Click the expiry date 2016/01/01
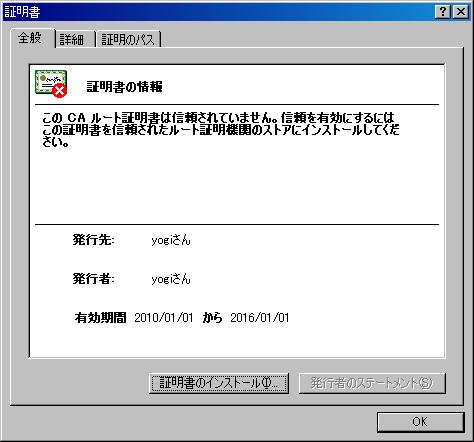This screenshot has height=442, width=474. pos(260,317)
